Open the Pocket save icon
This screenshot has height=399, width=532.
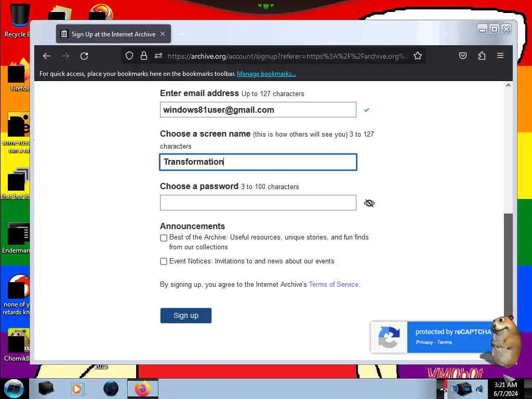tap(463, 56)
